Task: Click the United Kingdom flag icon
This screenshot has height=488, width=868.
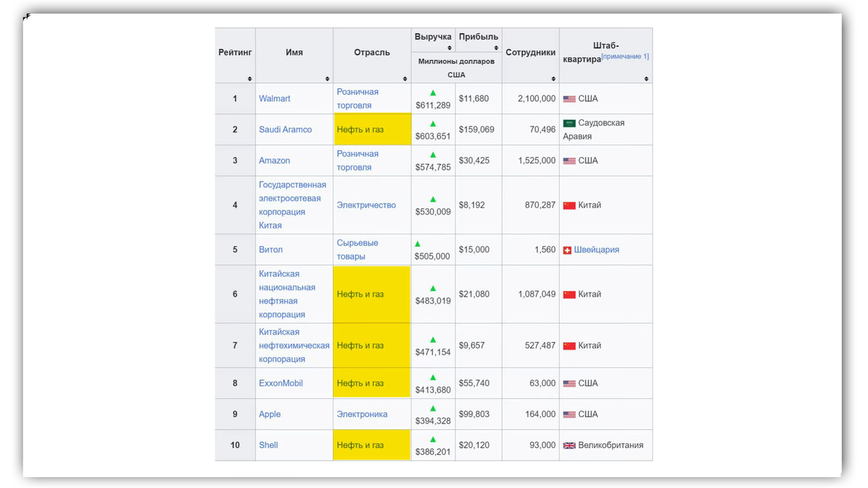Action: [x=569, y=445]
